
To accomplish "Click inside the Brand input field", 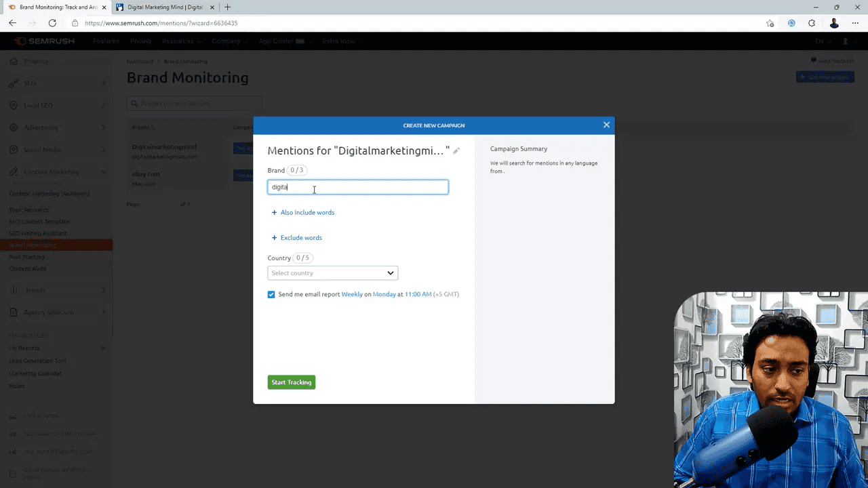I will (358, 187).
